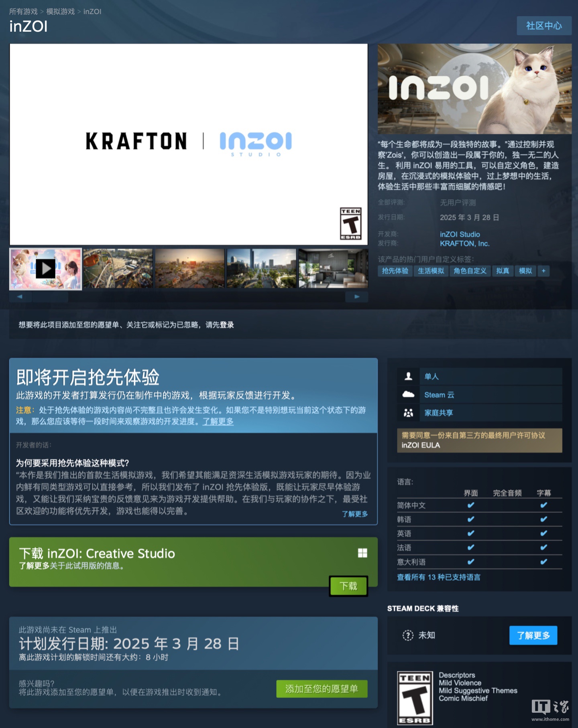This screenshot has width=578, height=728.
Task: Select the 生活模拟 tag
Action: coord(431,271)
